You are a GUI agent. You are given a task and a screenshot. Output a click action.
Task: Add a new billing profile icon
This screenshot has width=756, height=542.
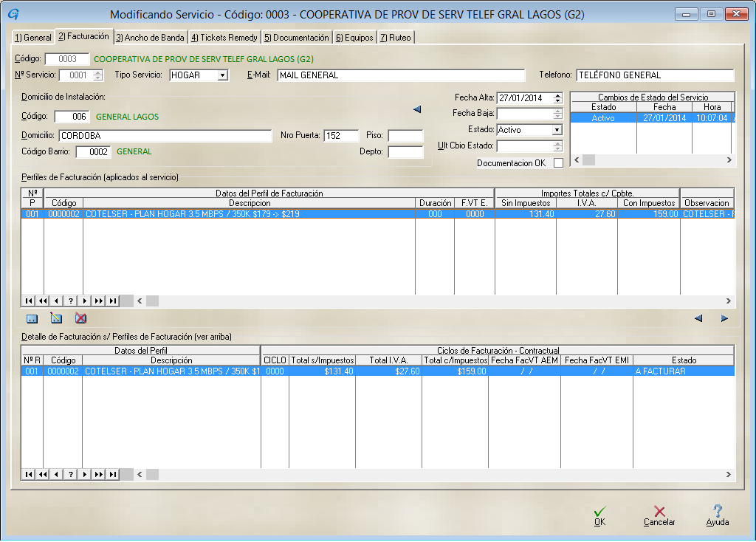coord(32,319)
